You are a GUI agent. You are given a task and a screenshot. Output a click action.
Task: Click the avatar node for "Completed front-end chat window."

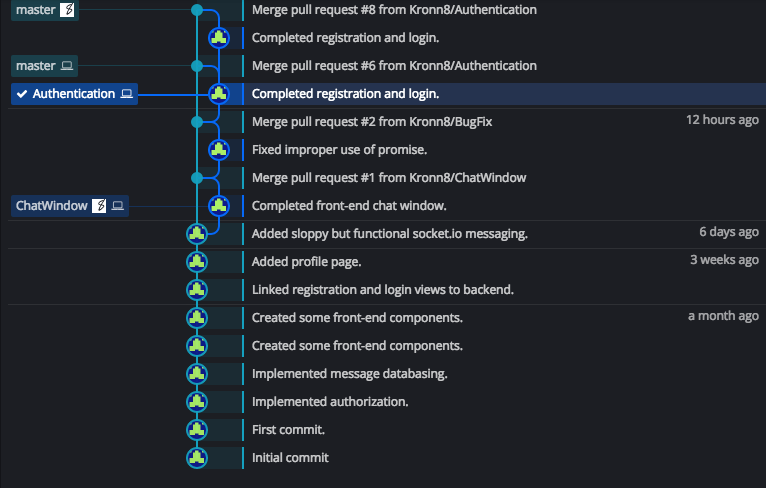coord(219,206)
